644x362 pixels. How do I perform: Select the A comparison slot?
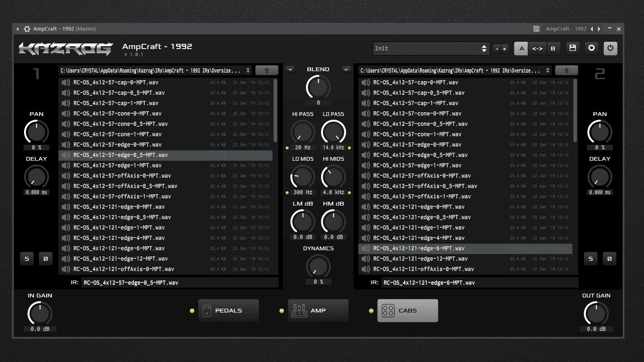click(x=521, y=48)
